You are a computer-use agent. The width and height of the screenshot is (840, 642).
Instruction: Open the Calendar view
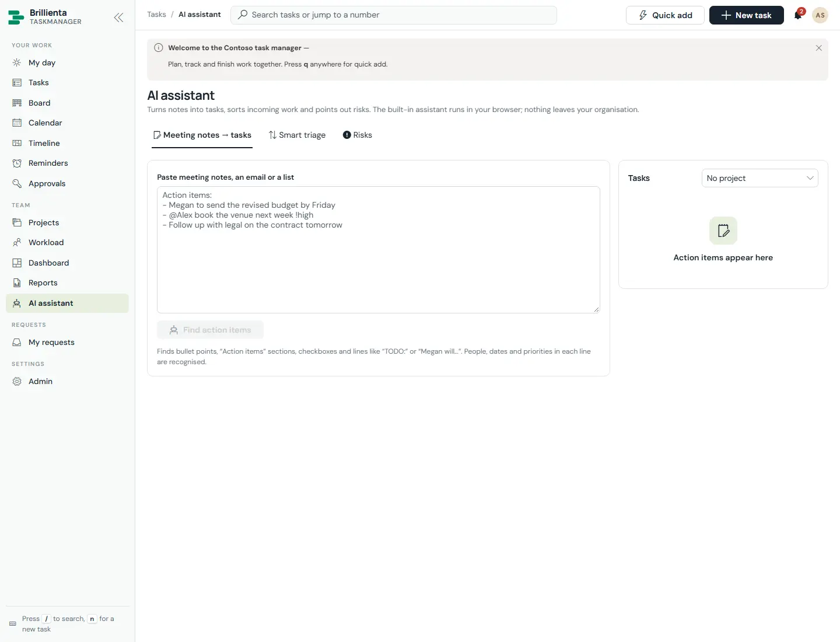67,123
